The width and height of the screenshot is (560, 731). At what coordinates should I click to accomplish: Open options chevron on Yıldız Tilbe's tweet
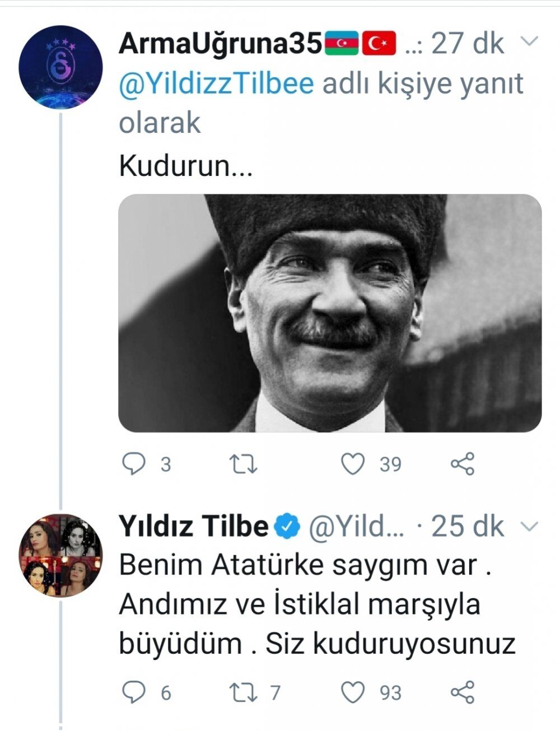(x=529, y=526)
